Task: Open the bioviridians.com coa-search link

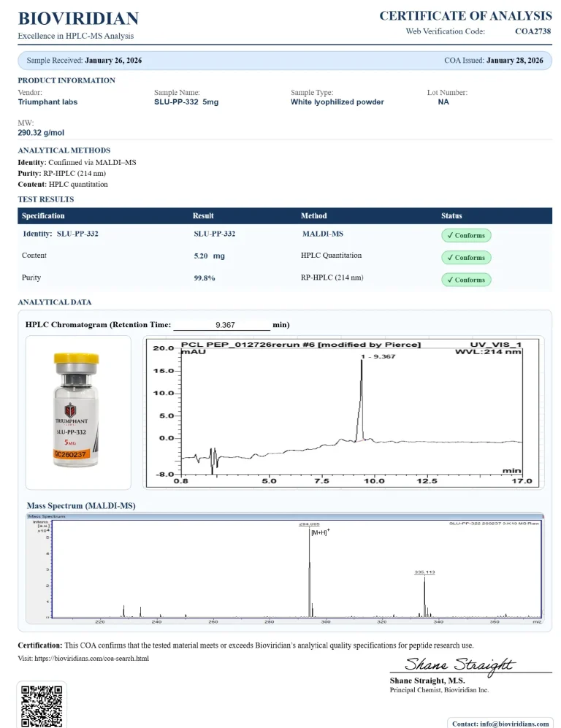Action: click(91, 659)
